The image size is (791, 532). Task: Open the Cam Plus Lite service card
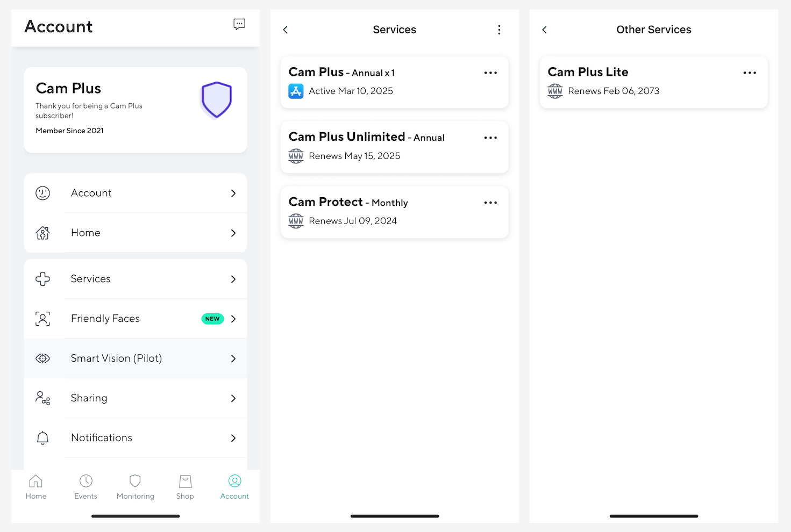(654, 82)
